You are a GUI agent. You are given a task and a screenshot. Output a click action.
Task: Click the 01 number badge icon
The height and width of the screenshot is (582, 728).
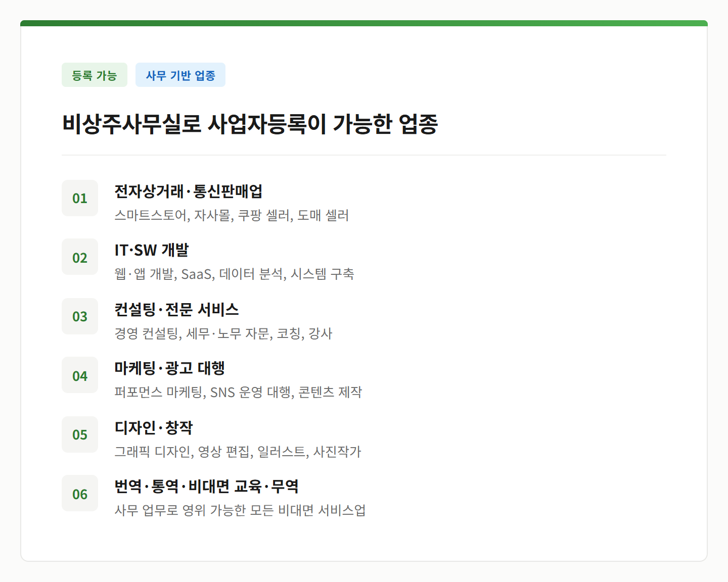click(x=79, y=198)
